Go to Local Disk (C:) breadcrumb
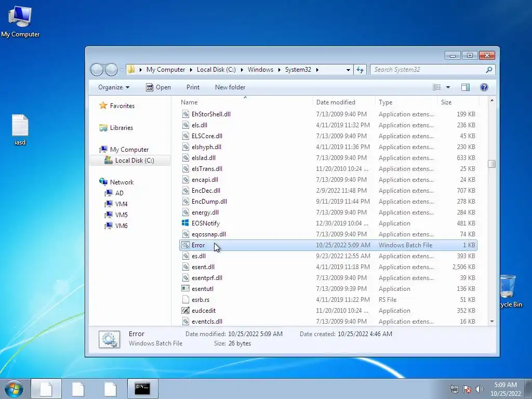 click(x=216, y=70)
